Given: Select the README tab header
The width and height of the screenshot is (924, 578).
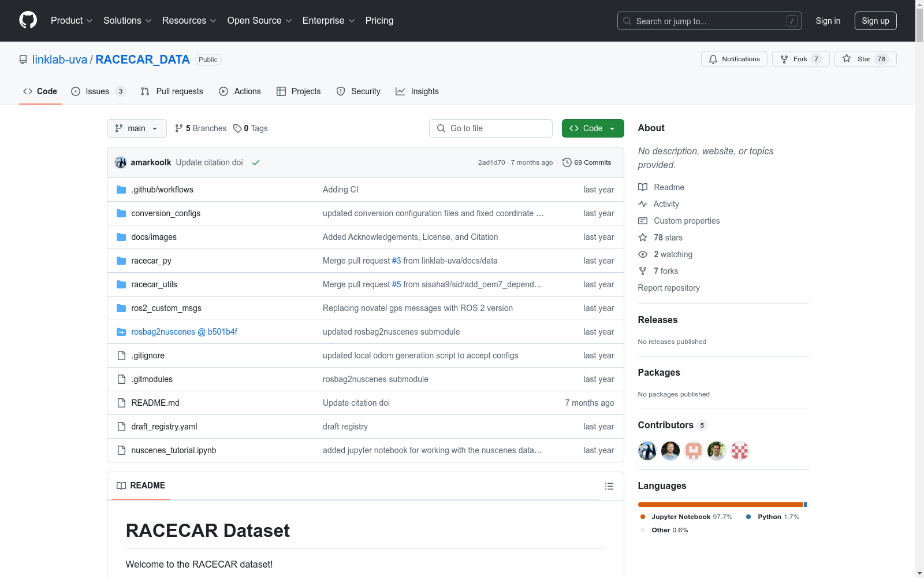Looking at the screenshot, I should click(x=141, y=486).
